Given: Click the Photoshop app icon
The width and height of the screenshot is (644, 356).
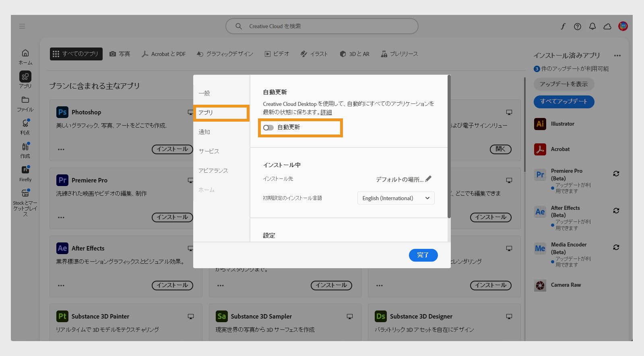Looking at the screenshot, I should pos(62,112).
